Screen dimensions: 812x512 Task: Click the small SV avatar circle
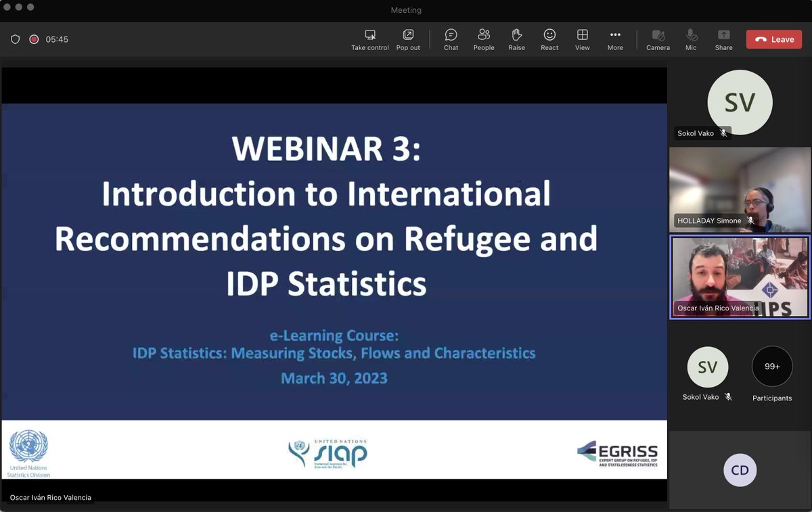[x=707, y=367]
